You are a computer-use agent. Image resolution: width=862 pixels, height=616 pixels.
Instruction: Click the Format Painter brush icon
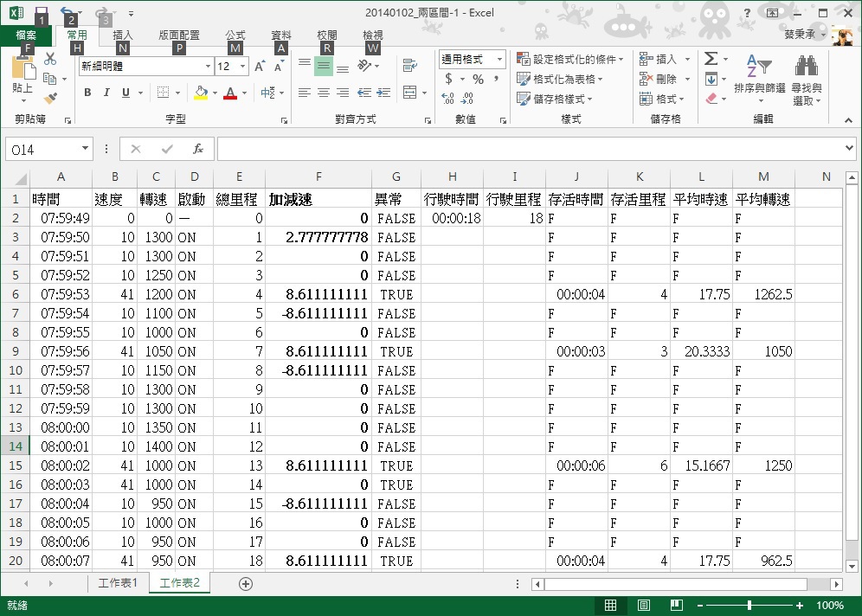[x=50, y=99]
